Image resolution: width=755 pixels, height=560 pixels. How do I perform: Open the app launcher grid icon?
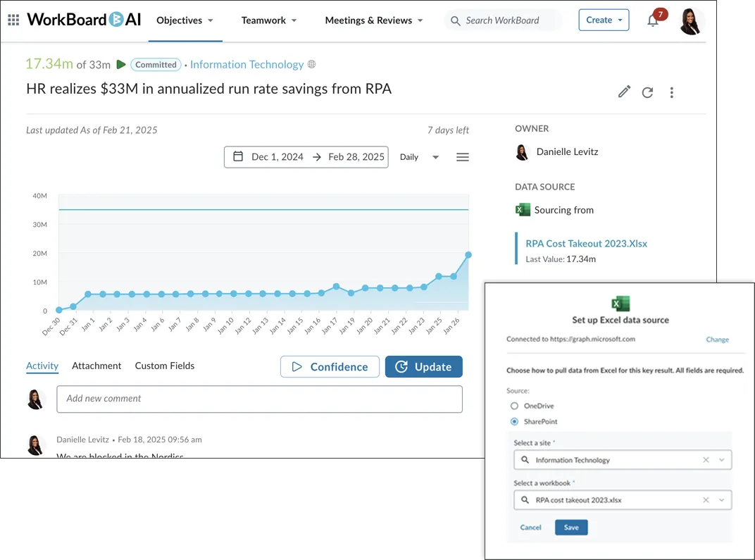point(13,20)
